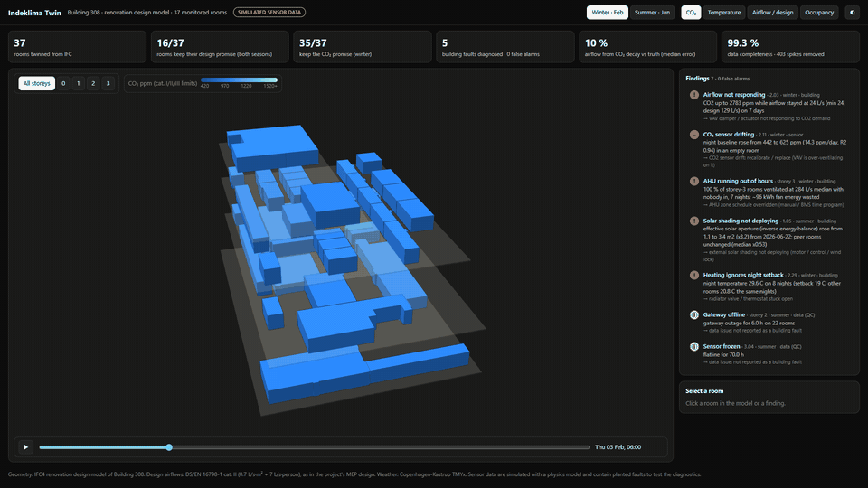Click the timeline slider handle

[169, 447]
